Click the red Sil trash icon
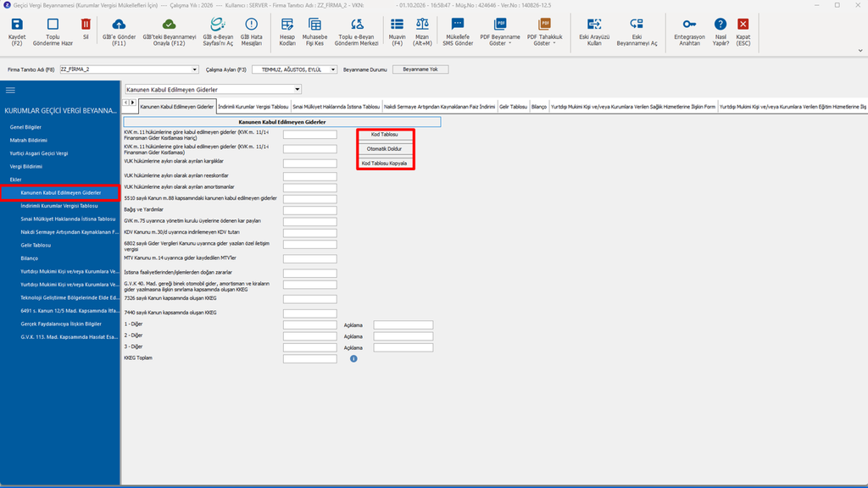 [86, 25]
